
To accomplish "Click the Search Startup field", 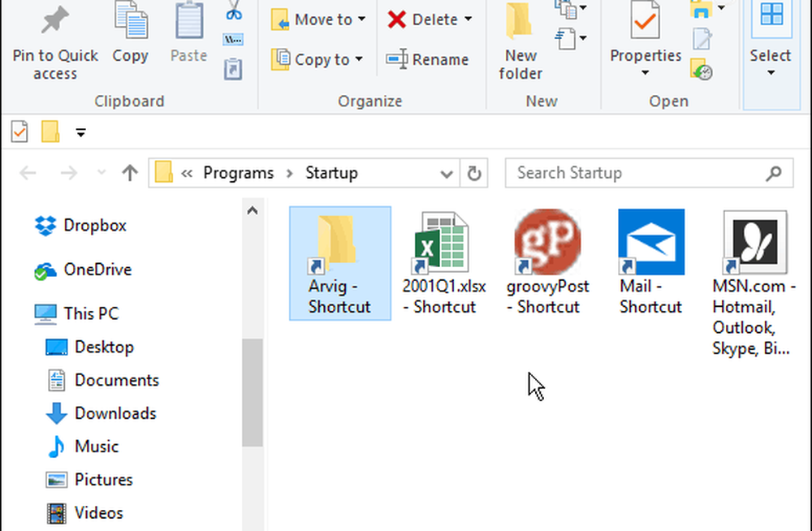I will [x=637, y=173].
